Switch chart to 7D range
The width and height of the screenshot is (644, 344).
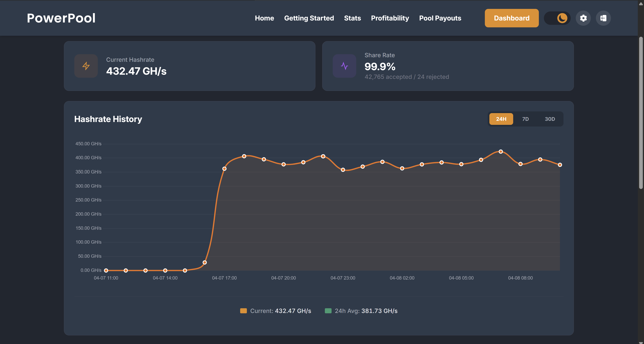[x=525, y=119]
